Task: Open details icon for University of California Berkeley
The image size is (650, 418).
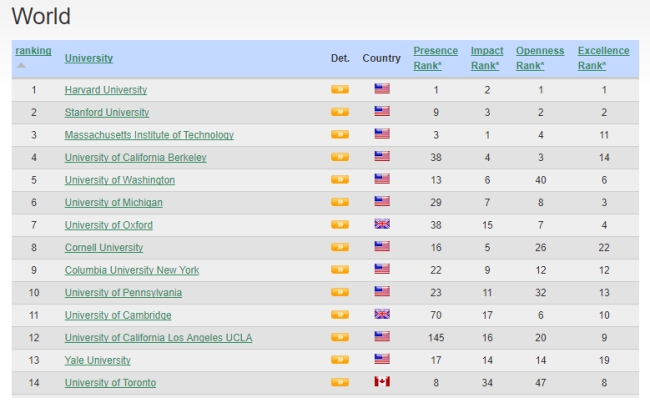Action: [x=340, y=157]
